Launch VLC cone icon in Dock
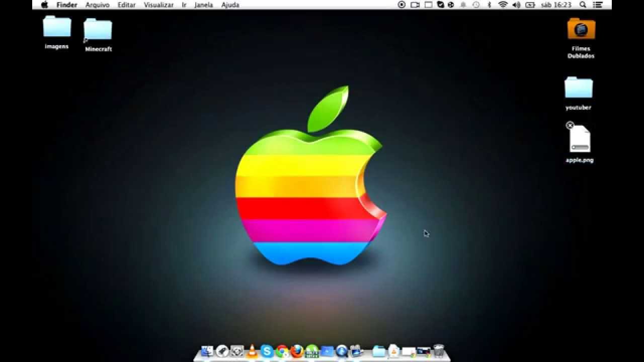The width and height of the screenshot is (644, 362). pos(252,351)
